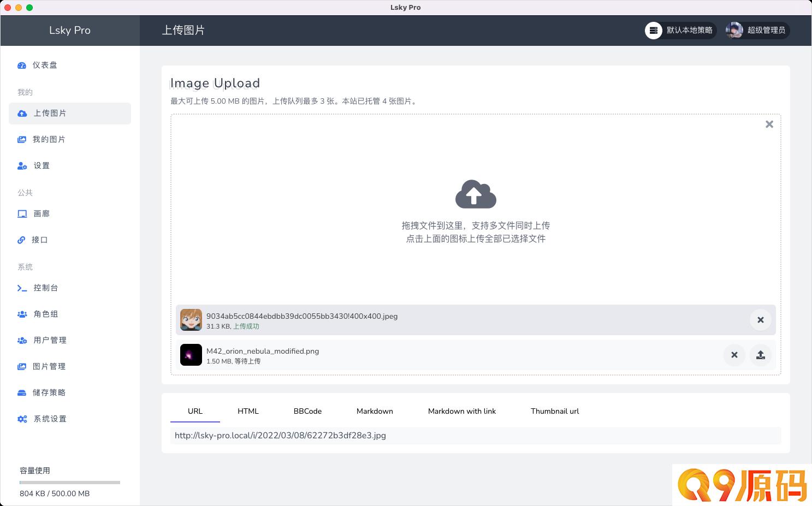Go to 我的图片 page
Viewport: 812px width, 506px height.
pos(70,140)
